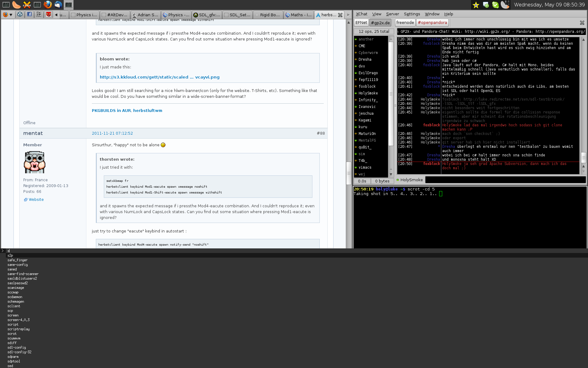Switch to the Rigid Bo... Firefox tab
The image size is (588, 368).
tap(268, 15)
